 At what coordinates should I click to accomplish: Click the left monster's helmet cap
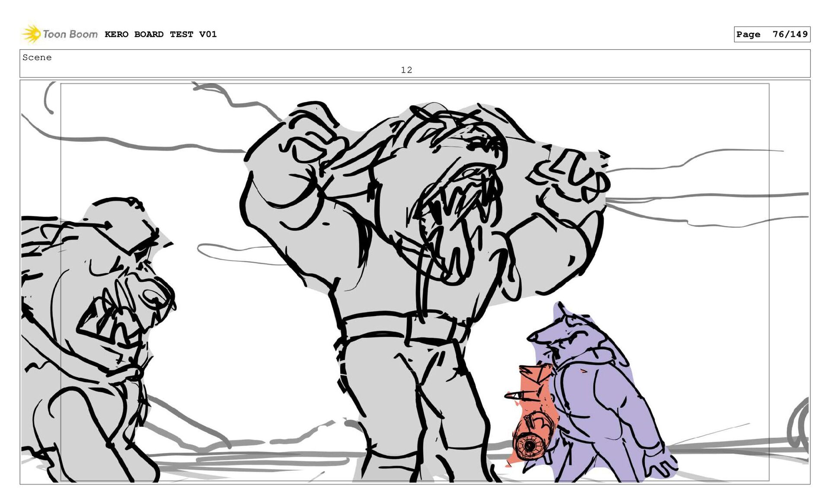123,220
